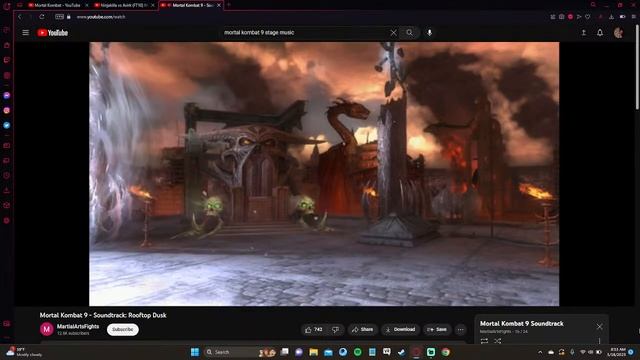
Task: Open Google Chrome from the taskbar
Action: (445, 352)
